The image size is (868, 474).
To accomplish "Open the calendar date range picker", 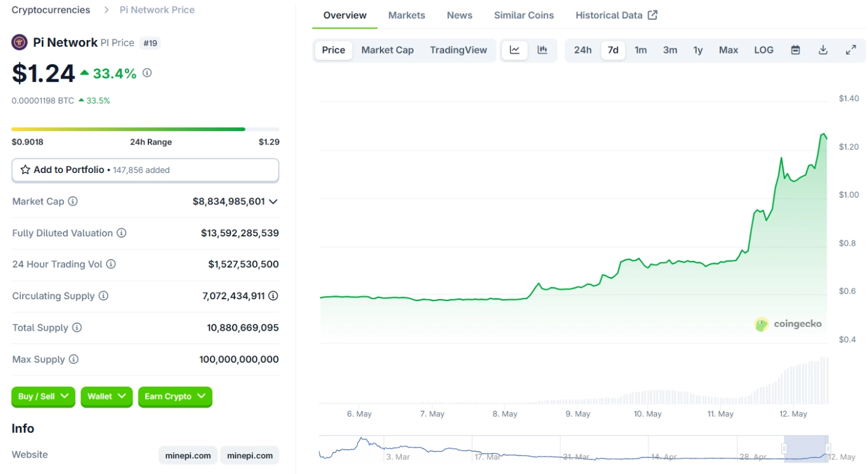I will pos(795,50).
